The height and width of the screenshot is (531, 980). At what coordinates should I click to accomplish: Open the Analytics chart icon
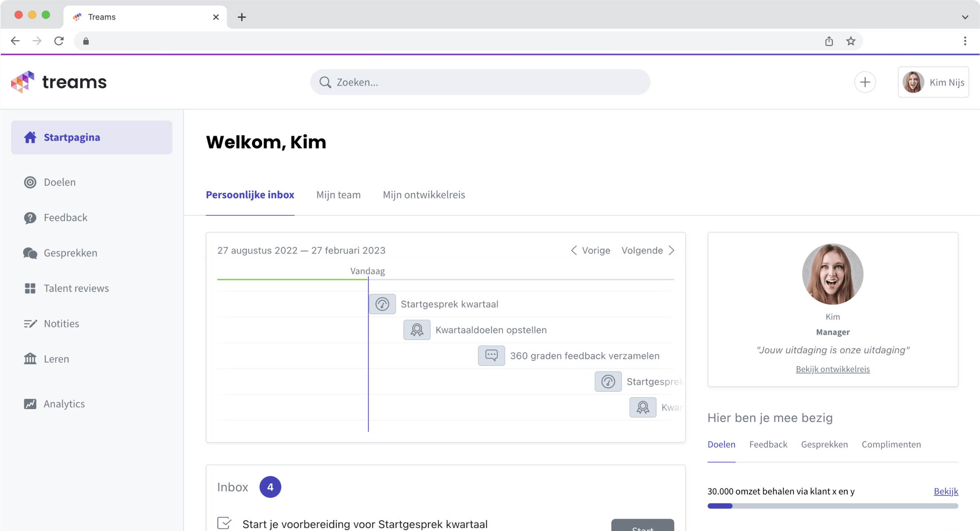(30, 404)
